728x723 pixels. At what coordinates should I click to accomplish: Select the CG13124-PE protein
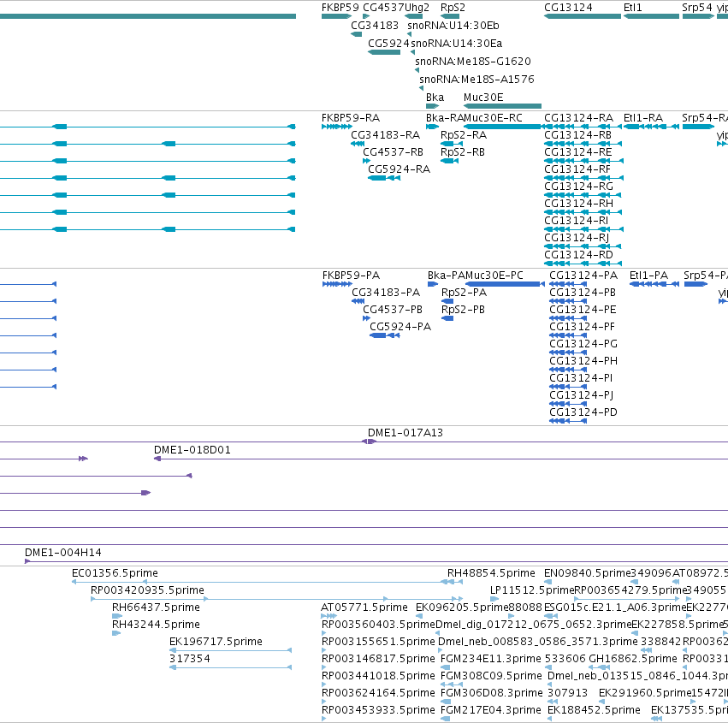click(x=568, y=318)
